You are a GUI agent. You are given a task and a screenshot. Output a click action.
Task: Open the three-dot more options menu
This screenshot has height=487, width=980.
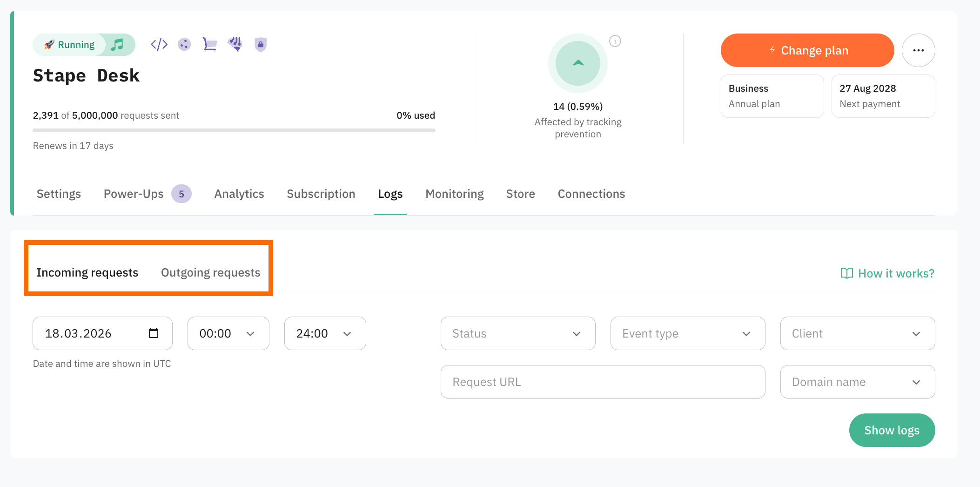[918, 50]
